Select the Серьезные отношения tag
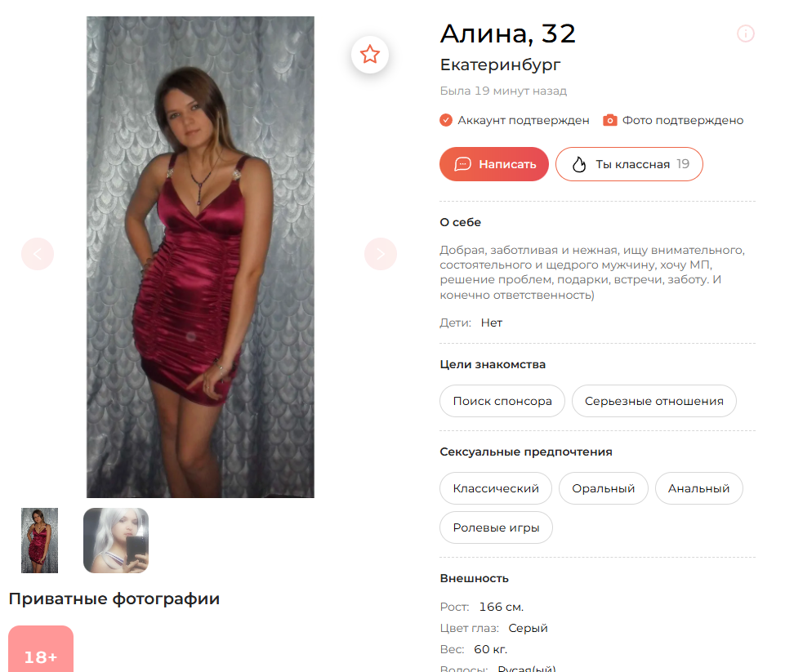Screen dimensions: 785x672 coord(653,401)
